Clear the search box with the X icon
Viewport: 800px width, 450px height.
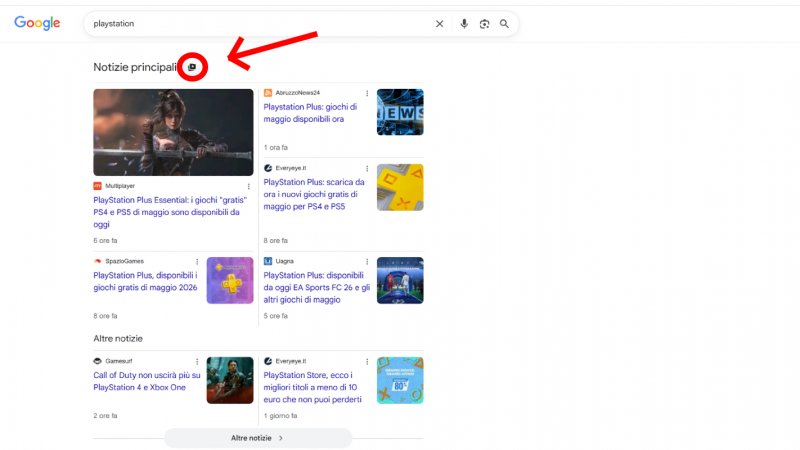(439, 24)
